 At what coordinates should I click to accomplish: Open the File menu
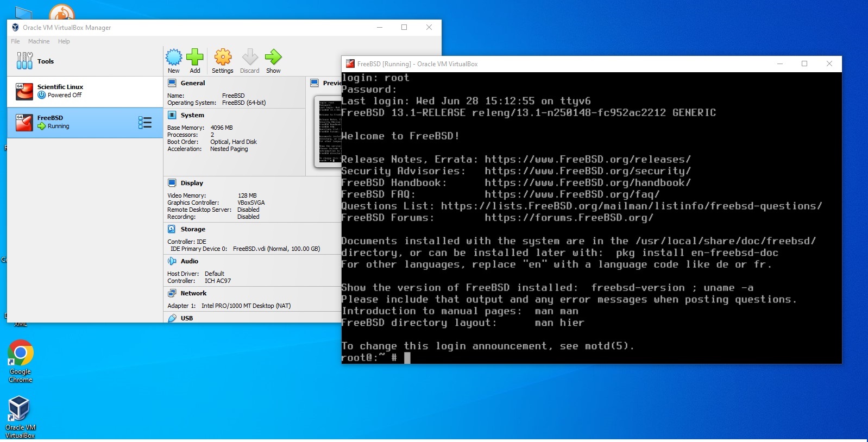(x=15, y=41)
